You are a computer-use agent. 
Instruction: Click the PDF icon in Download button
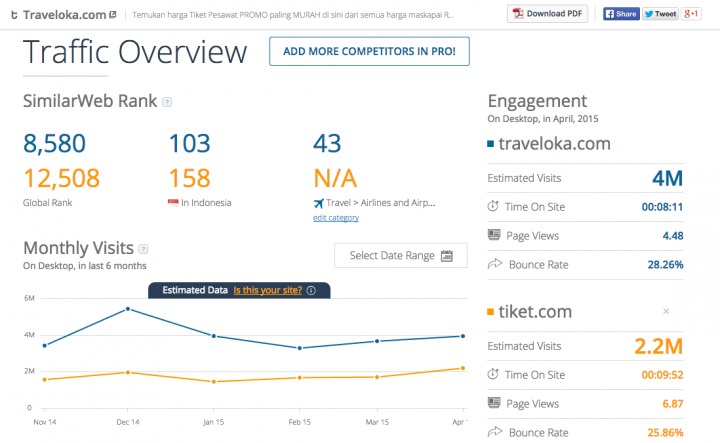[x=518, y=14]
